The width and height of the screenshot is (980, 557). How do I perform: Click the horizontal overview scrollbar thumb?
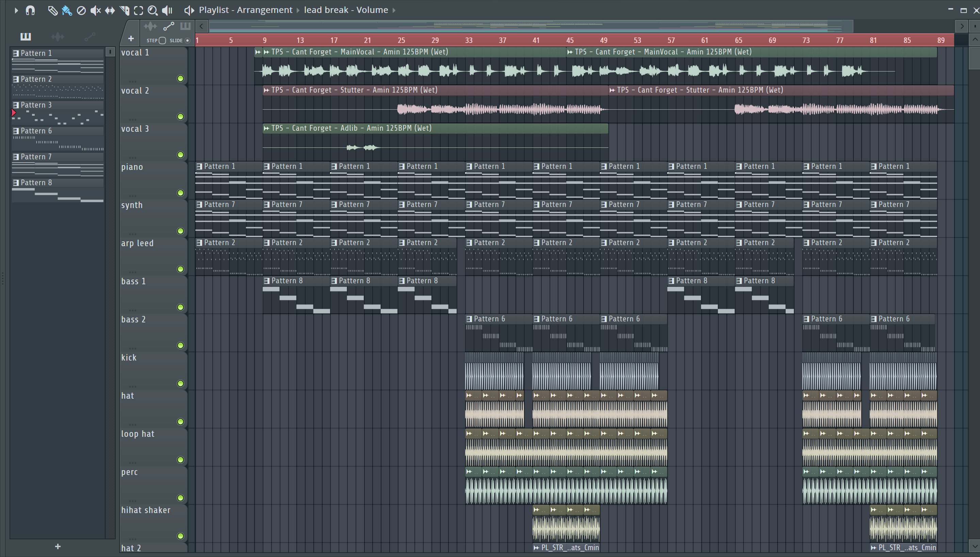(x=531, y=27)
